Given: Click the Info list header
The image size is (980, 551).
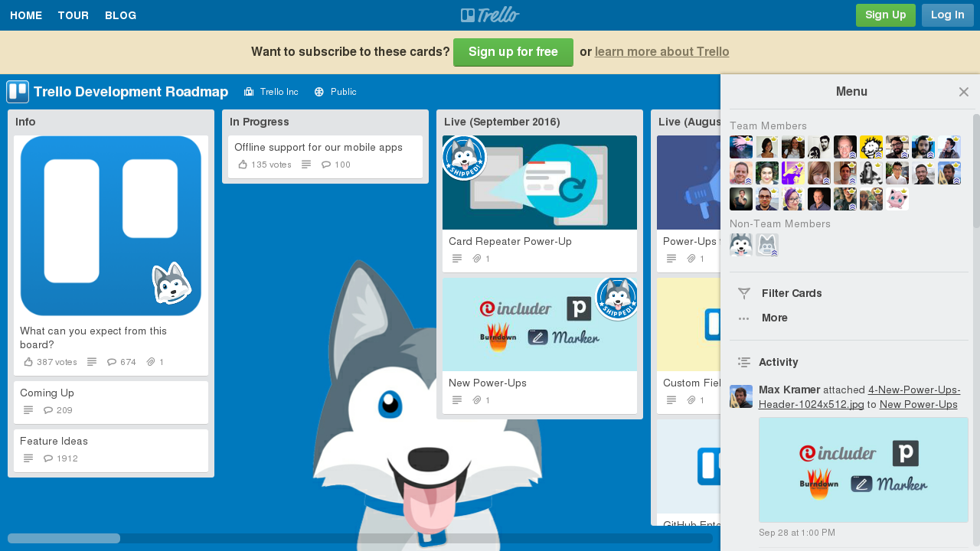Looking at the screenshot, I should pos(25,122).
